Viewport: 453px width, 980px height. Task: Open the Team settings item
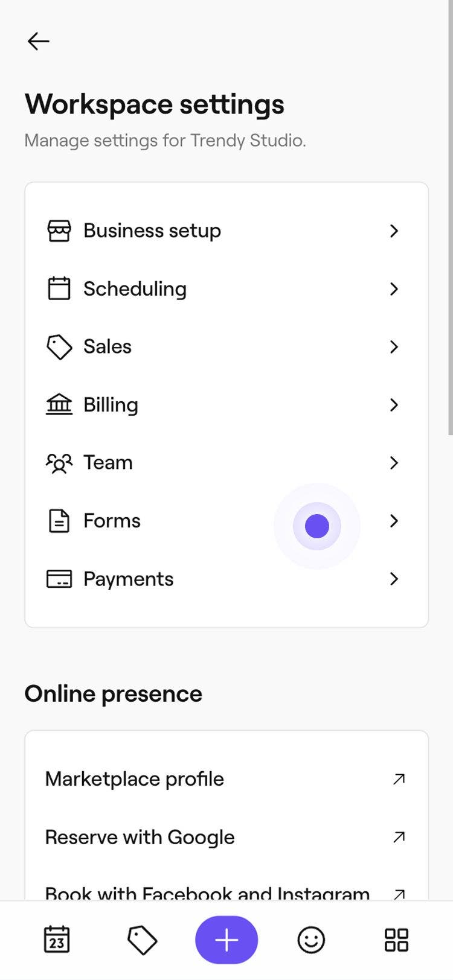(108, 463)
